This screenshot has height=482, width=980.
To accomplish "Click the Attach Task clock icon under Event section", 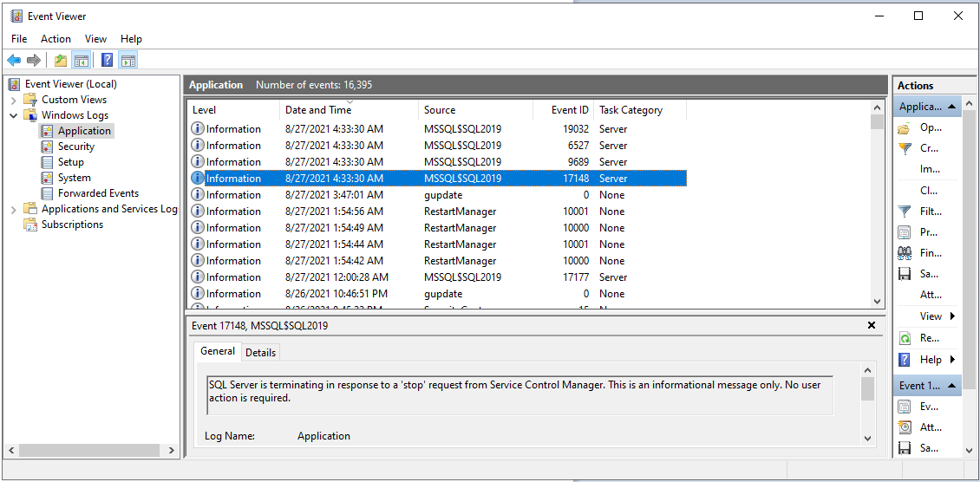I will pos(904,427).
